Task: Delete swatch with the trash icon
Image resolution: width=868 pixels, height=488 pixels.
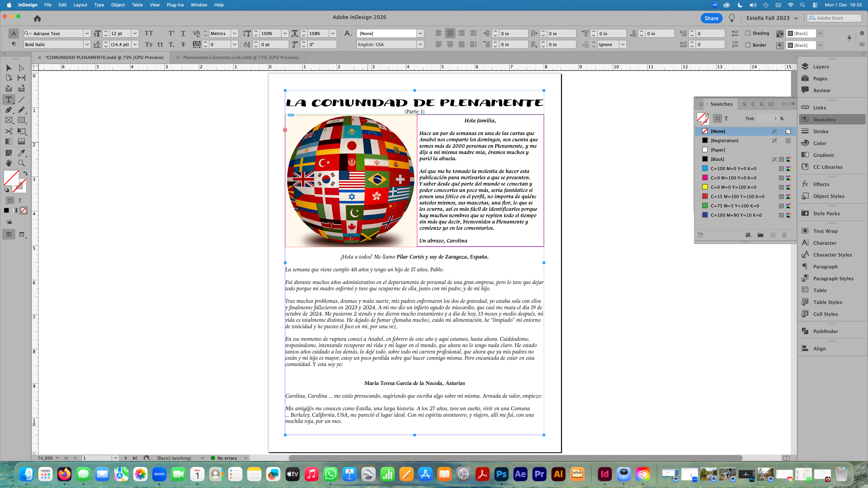Action: pyautogui.click(x=784, y=235)
